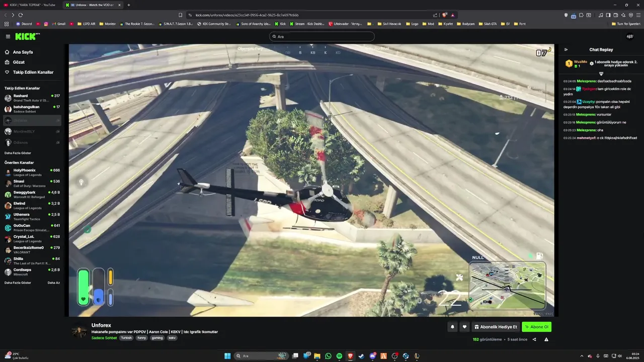Click the gaming tag

(157, 338)
